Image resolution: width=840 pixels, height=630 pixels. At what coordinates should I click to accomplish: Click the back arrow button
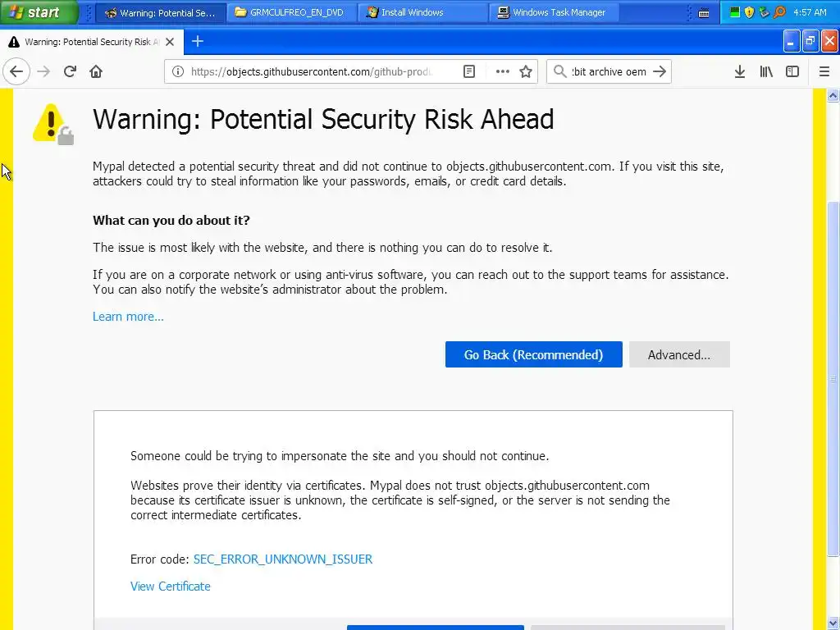(16, 71)
